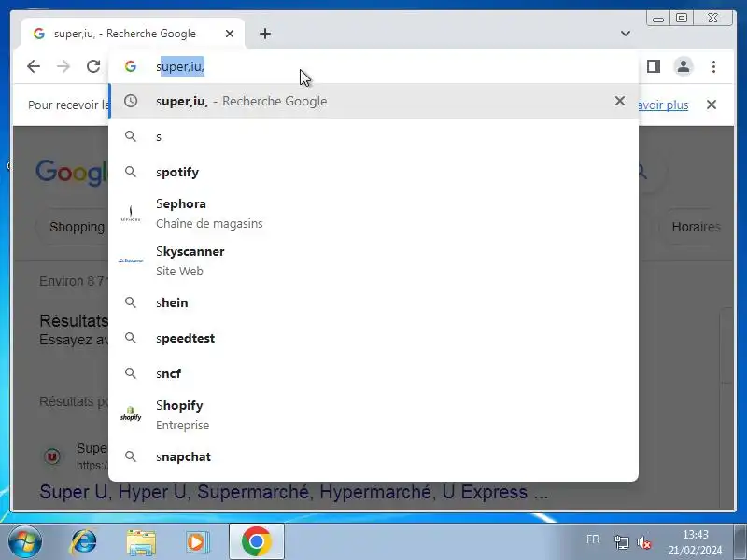Image resolution: width=747 pixels, height=560 pixels.
Task: Select the 'shein' suggestion
Action: (373, 302)
